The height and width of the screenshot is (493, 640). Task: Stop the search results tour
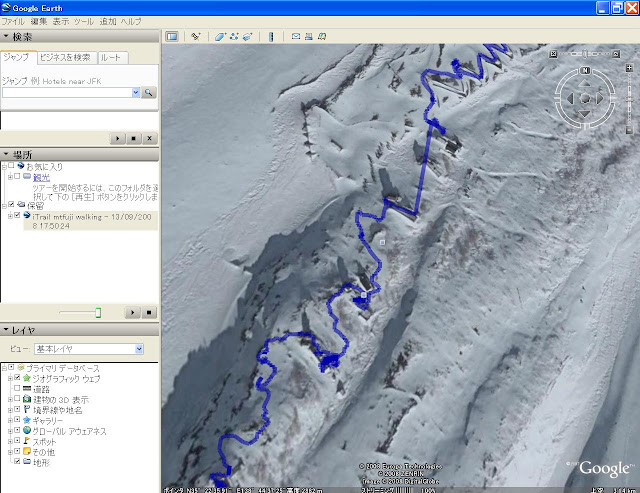[x=133, y=138]
